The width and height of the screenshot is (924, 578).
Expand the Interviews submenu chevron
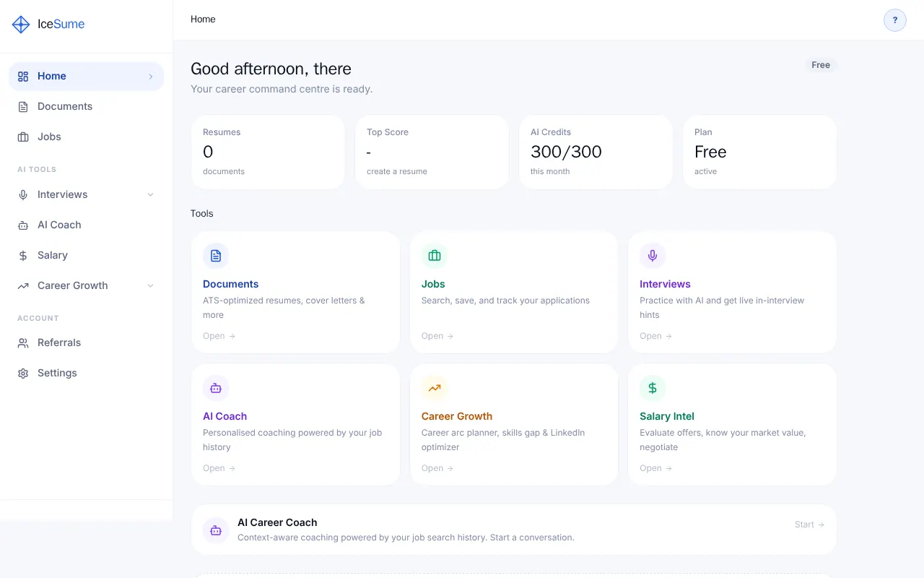[x=150, y=195]
